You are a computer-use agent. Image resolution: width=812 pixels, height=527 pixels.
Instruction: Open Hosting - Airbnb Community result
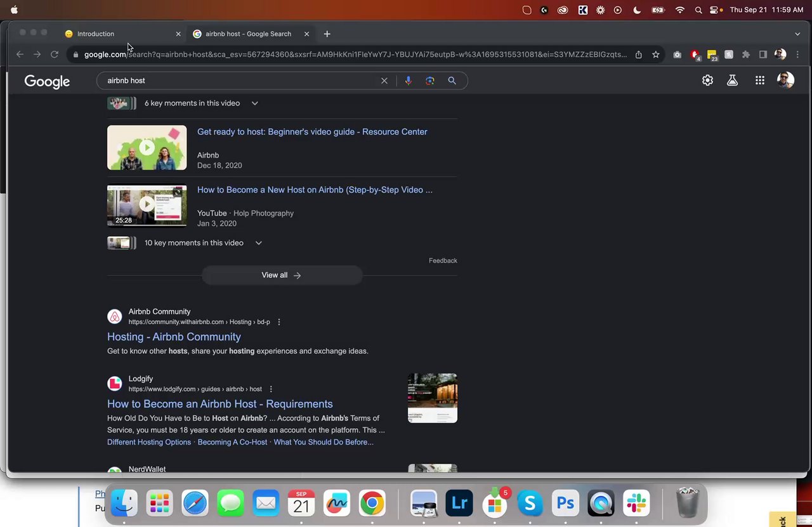point(174,337)
